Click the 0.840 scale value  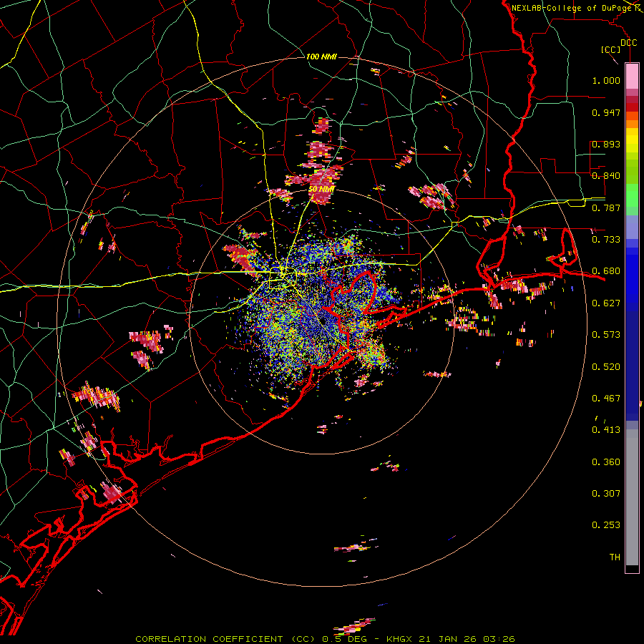606,176
